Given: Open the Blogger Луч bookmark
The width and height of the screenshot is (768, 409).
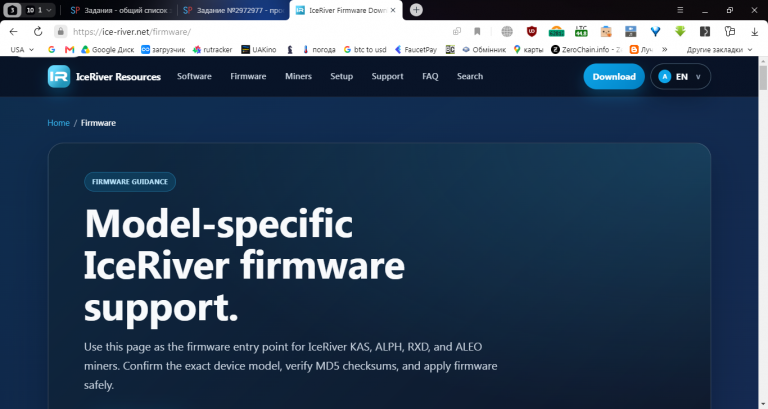Looking at the screenshot, I should (x=641, y=49).
